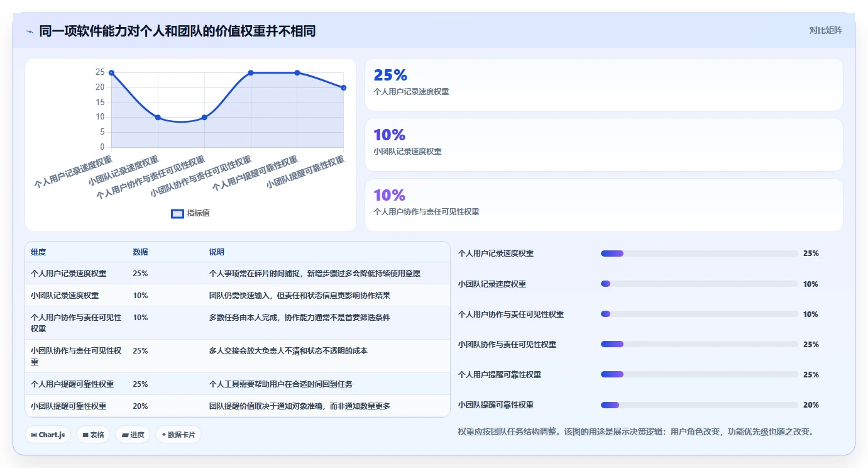868x468 pixels.
Task: Click the 20% value in the table
Action: [x=140, y=406]
